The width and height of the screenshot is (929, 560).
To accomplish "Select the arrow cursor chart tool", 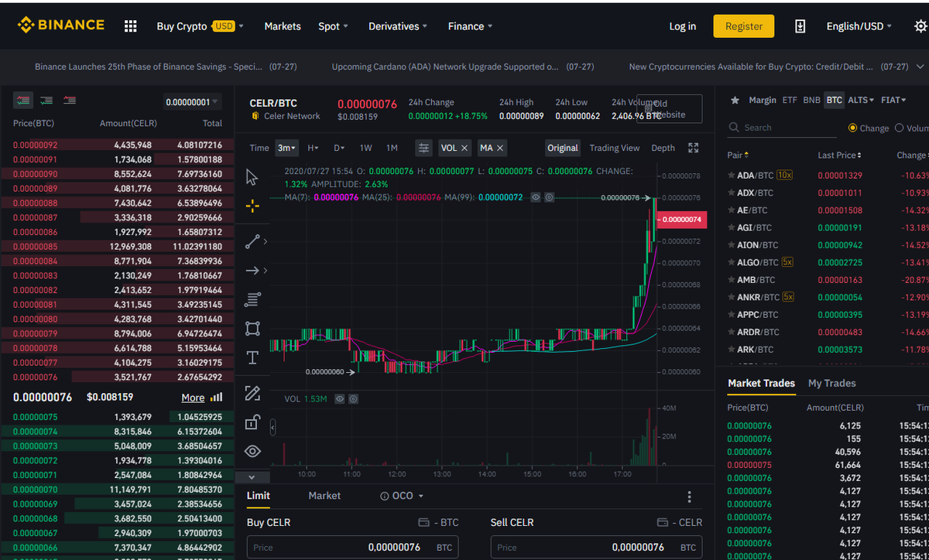I will click(252, 177).
